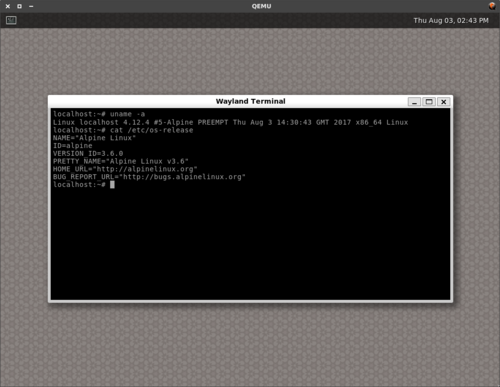Click the PRETTY_NAME Alpine Linux v3.6 line
Viewport: 500px width, 387px height.
pyautogui.click(x=121, y=161)
